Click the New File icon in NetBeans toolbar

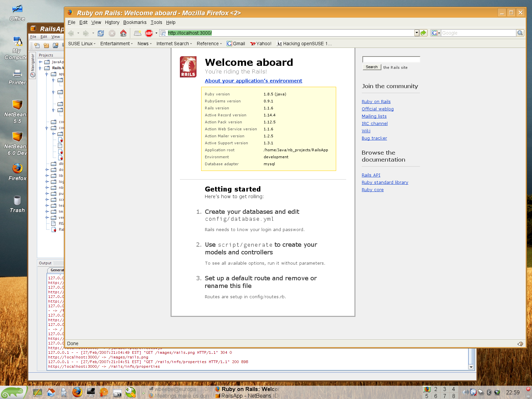pos(37,45)
